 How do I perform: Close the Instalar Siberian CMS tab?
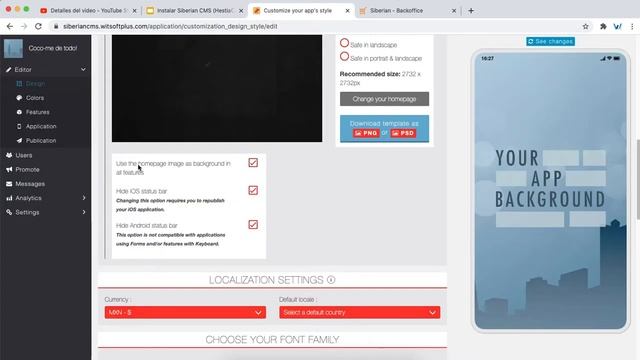pos(241,11)
